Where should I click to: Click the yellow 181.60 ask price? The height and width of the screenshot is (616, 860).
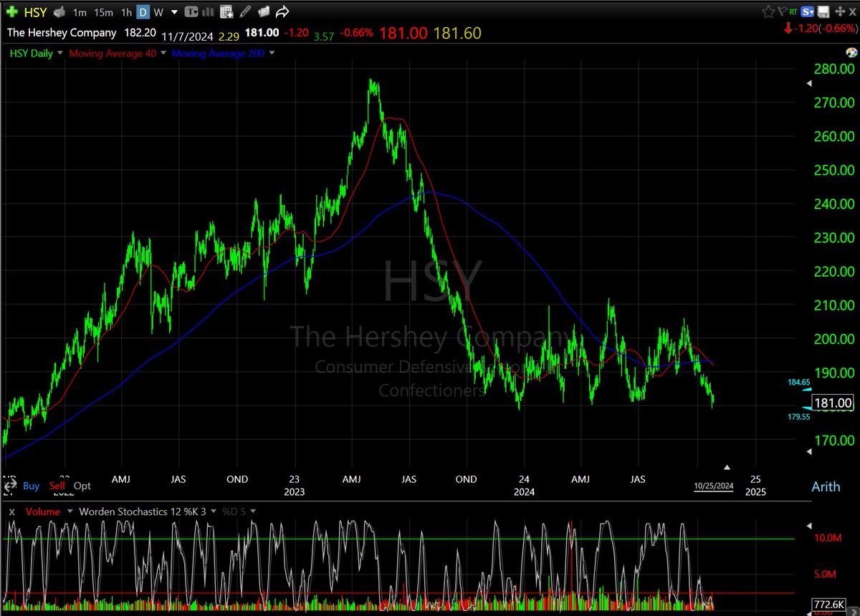[x=456, y=33]
